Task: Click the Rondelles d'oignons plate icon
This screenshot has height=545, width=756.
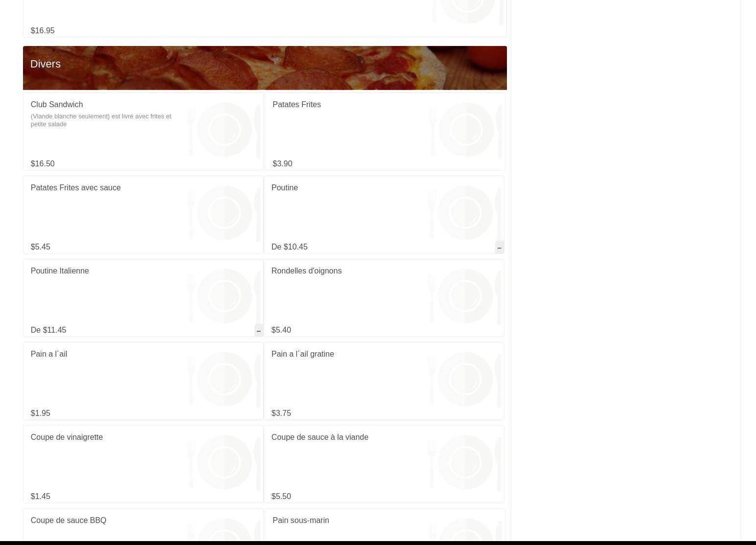Action: click(x=465, y=296)
